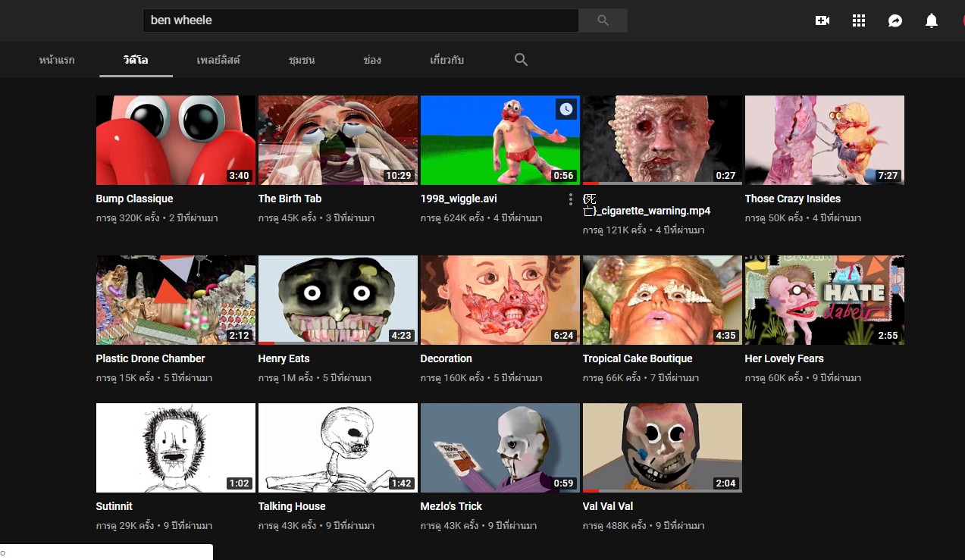Switch to the หน้าแรก tab
This screenshot has width=965, height=560.
tap(57, 60)
